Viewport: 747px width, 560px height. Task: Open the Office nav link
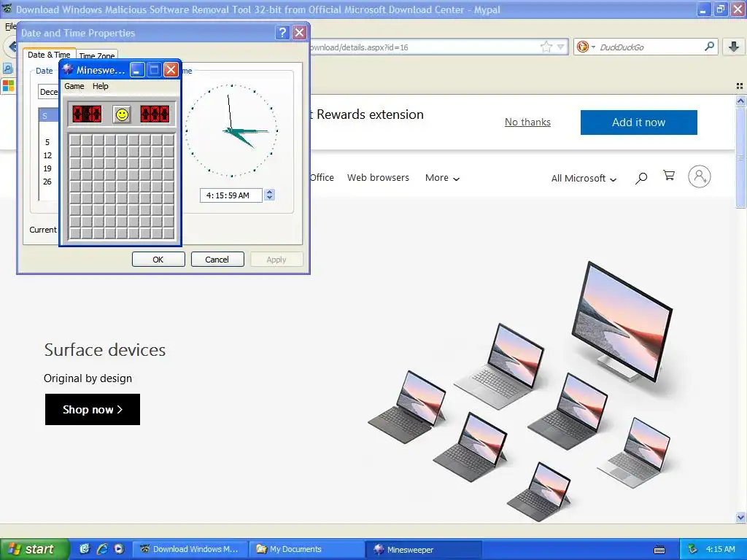[x=322, y=178]
